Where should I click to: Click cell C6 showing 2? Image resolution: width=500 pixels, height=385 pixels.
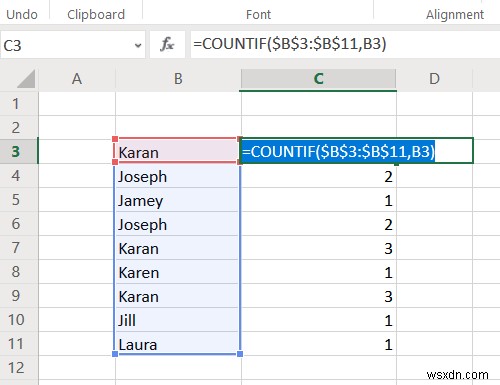319,224
